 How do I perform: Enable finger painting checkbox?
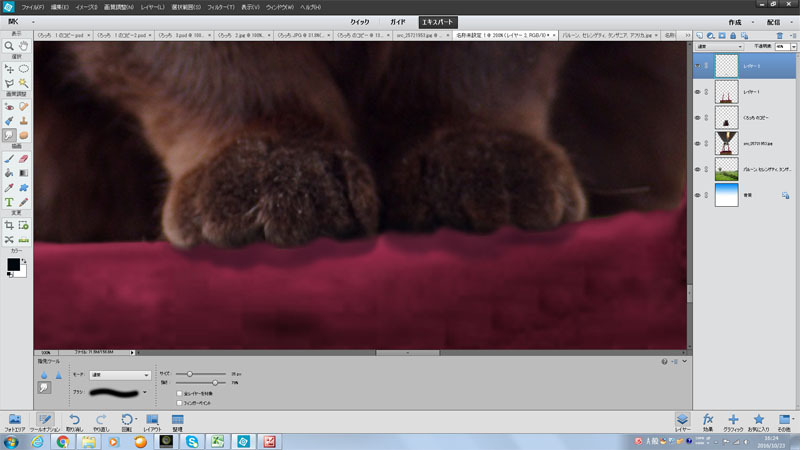tap(179, 403)
